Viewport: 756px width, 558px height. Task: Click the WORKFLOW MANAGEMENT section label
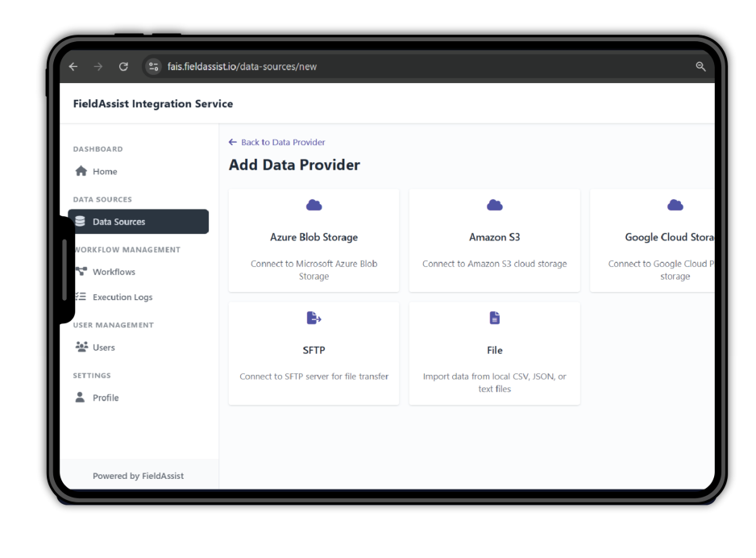[128, 250]
